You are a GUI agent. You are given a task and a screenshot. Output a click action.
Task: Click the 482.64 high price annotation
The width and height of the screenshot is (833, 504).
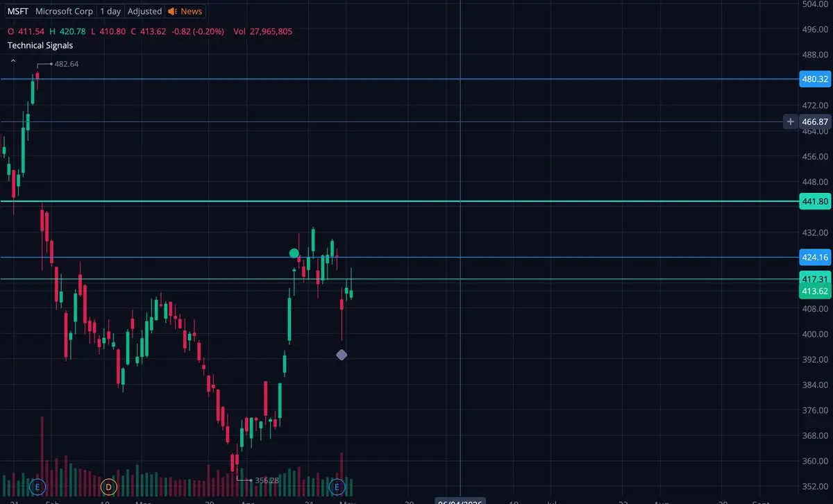coord(67,64)
